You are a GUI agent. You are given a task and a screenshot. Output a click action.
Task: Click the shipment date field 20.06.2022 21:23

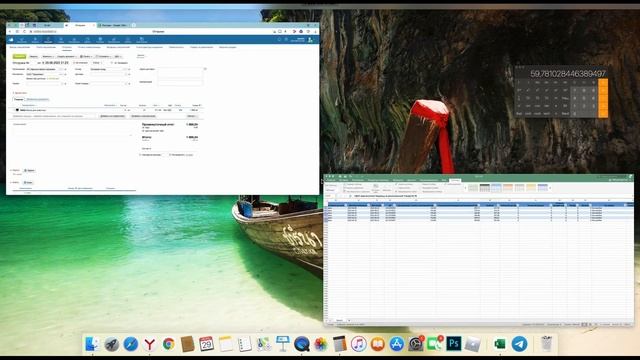click(x=55, y=63)
